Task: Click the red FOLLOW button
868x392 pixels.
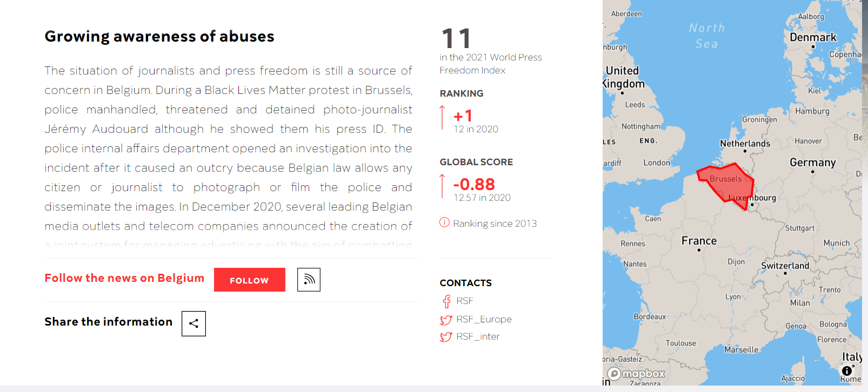Action: 249,280
